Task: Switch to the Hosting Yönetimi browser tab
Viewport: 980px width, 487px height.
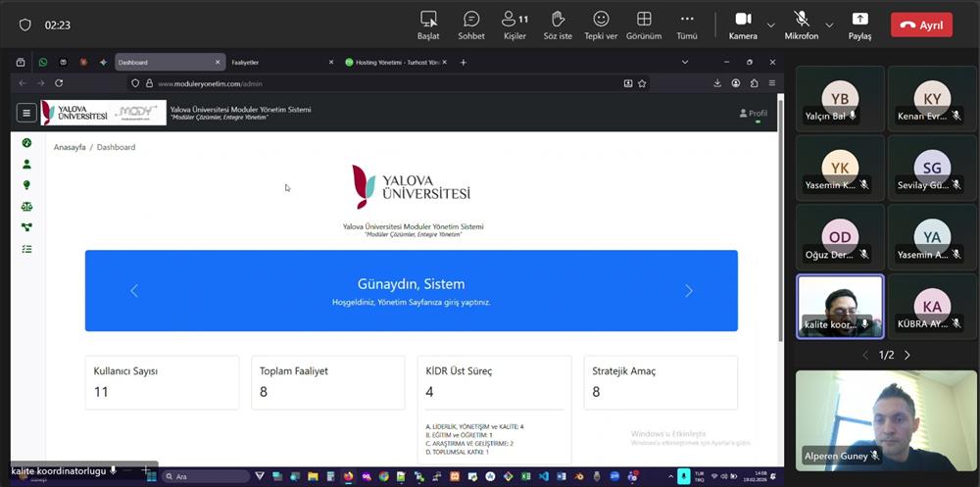Action: [x=392, y=63]
